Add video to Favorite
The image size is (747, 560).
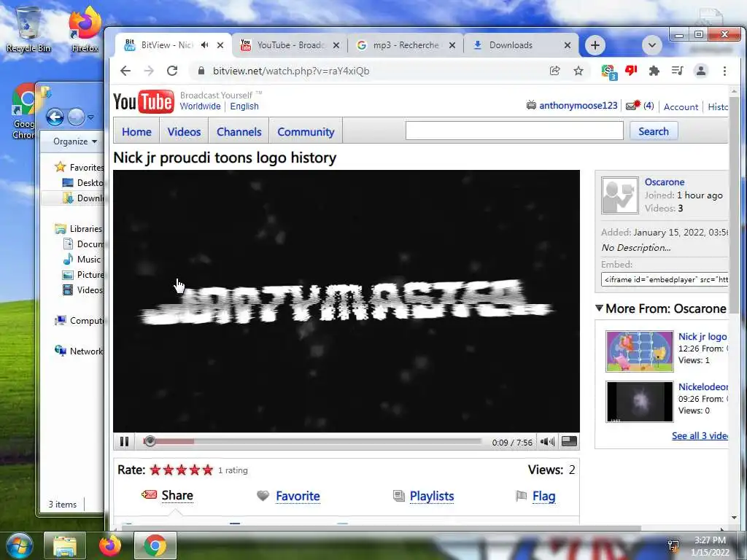pyautogui.click(x=298, y=496)
